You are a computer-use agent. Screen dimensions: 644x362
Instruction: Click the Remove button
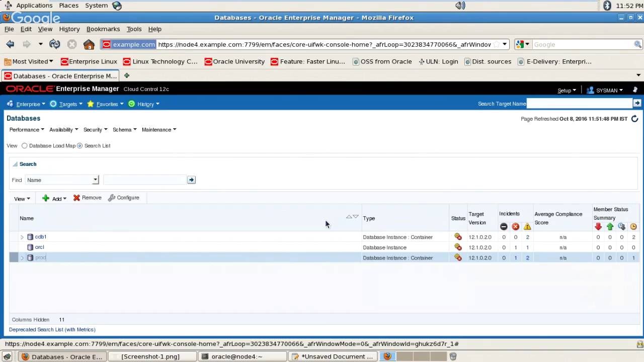coord(88,198)
